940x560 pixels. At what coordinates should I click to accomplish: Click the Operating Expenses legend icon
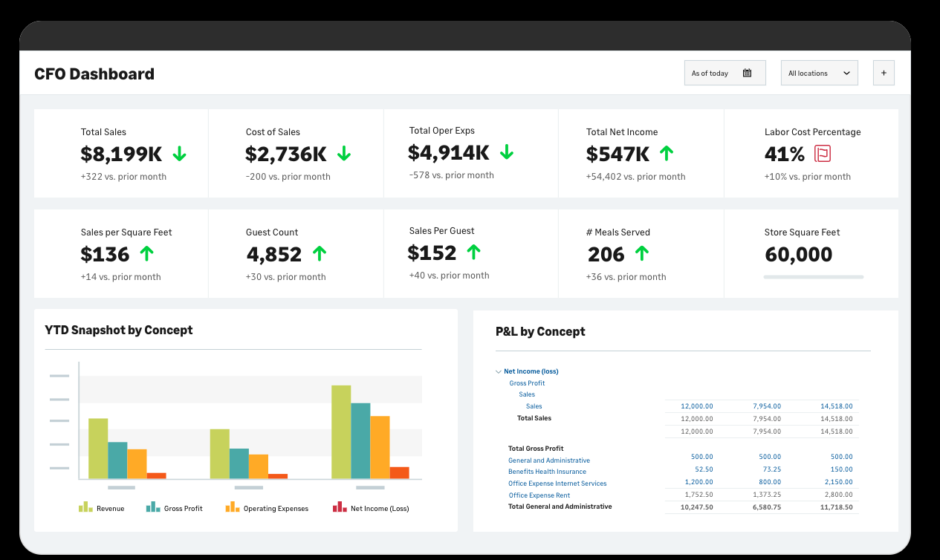pyautogui.click(x=232, y=507)
